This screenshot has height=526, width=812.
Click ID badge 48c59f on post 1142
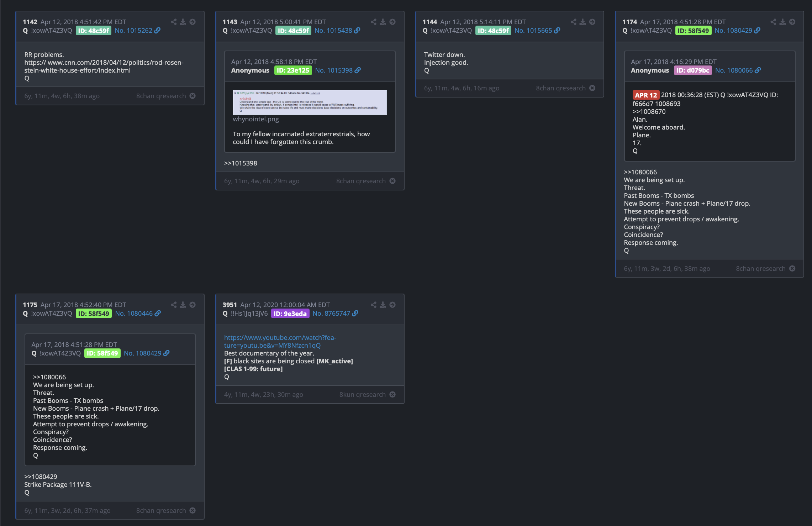(94, 31)
